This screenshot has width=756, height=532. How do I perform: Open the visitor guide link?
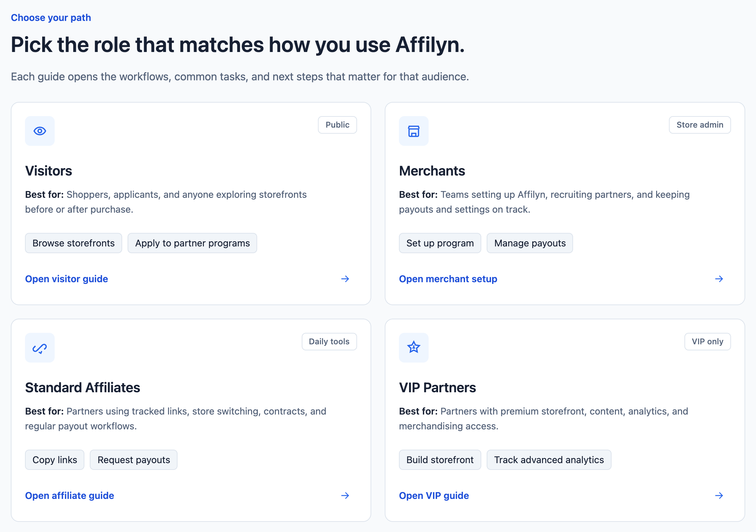click(66, 279)
